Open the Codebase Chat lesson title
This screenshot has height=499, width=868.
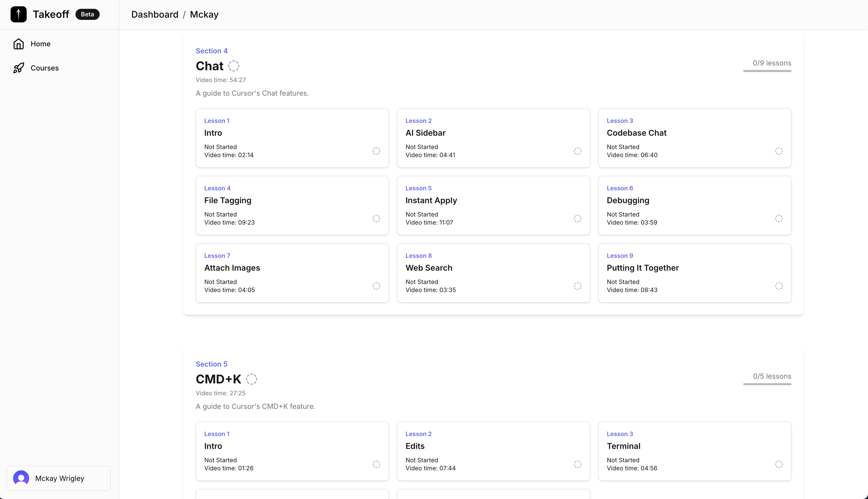[x=637, y=133]
